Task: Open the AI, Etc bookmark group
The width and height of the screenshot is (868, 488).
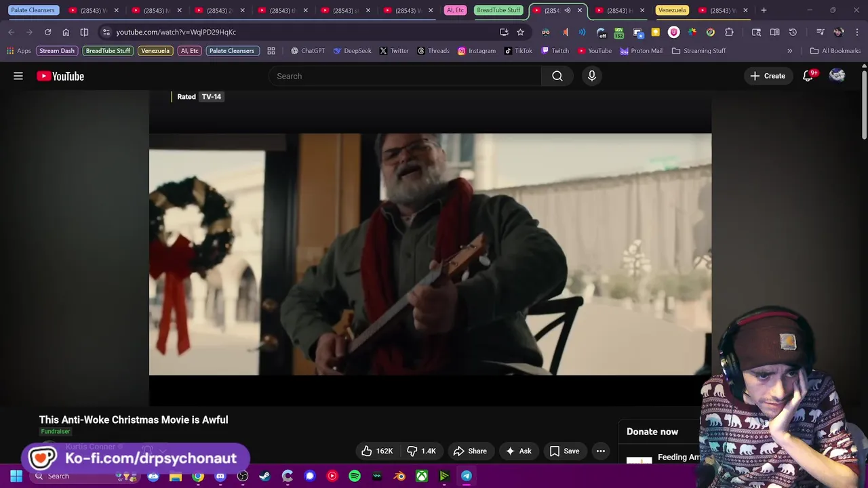Action: click(189, 51)
